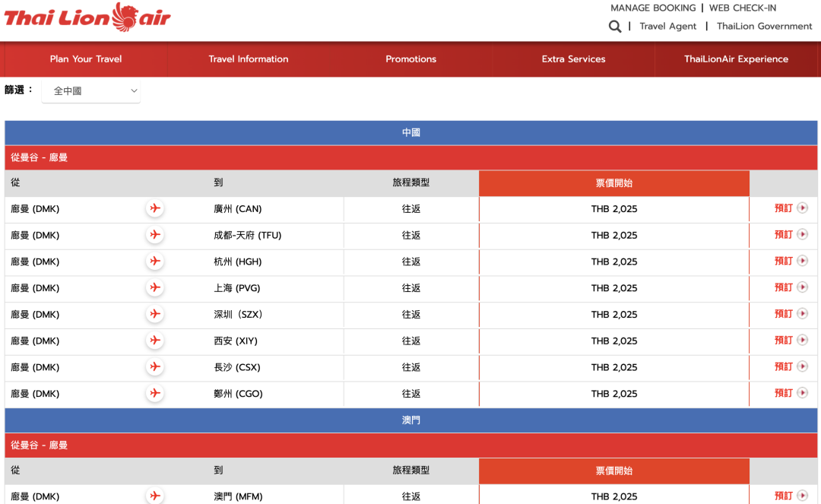821x504 pixels.
Task: Open ThaiLion Government link
Action: point(765,26)
